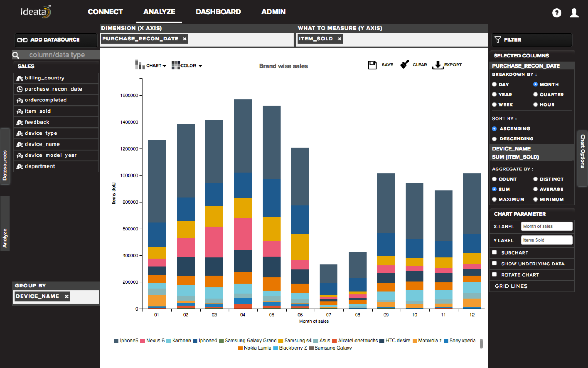Enable the Rotate Chart checkbox
The image size is (588, 368).
(x=494, y=274)
